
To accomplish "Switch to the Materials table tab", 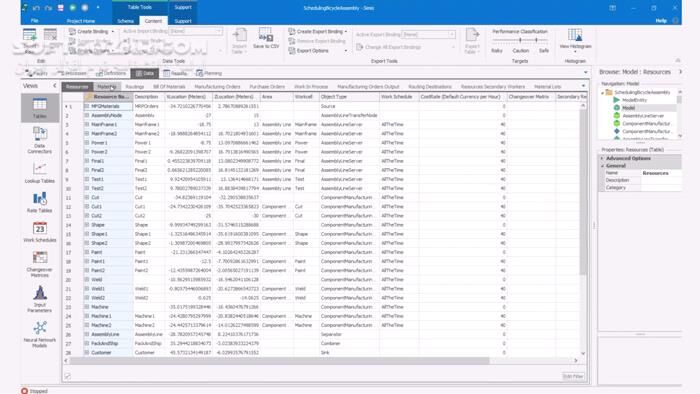I will point(107,87).
